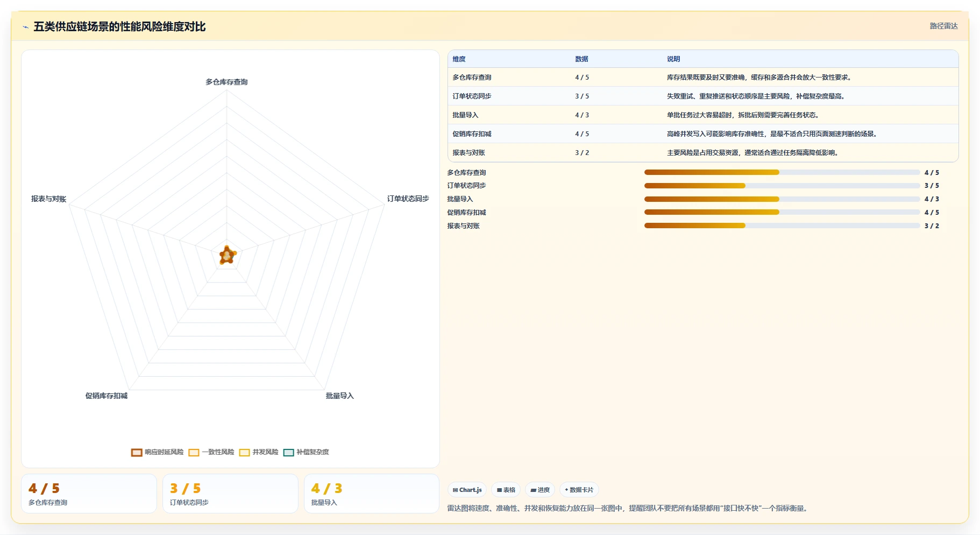Toggle the 补偿复杂度 legend series
Screen dimensions: 980x535
[x=306, y=452]
